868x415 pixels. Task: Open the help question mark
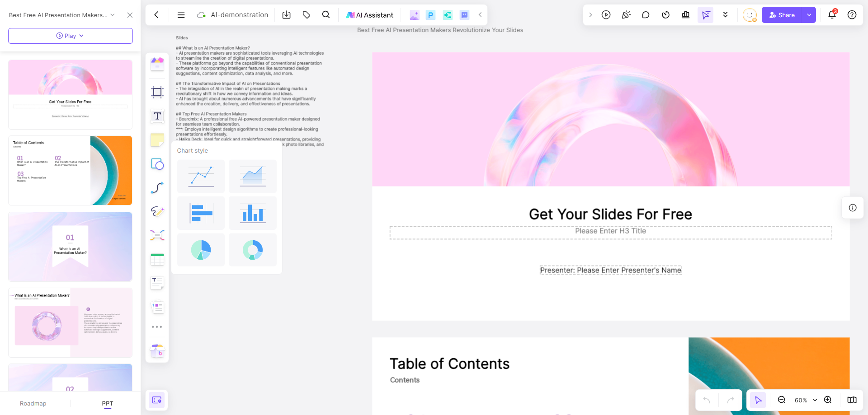click(852, 15)
